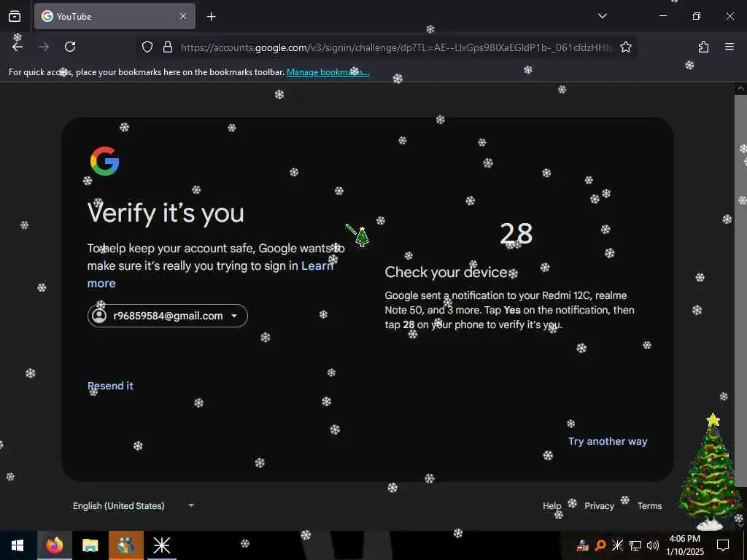Click the address bar URL field
Viewport: 747px width, 560px height.
point(397,47)
